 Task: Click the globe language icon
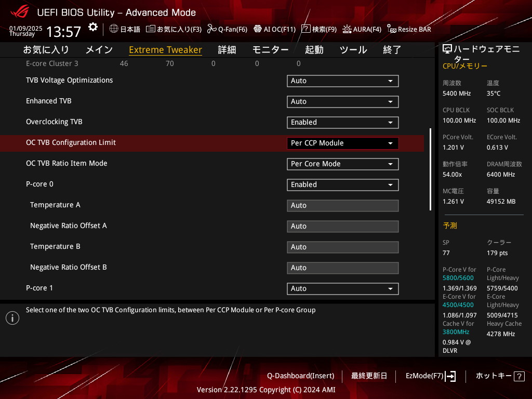pos(114,29)
